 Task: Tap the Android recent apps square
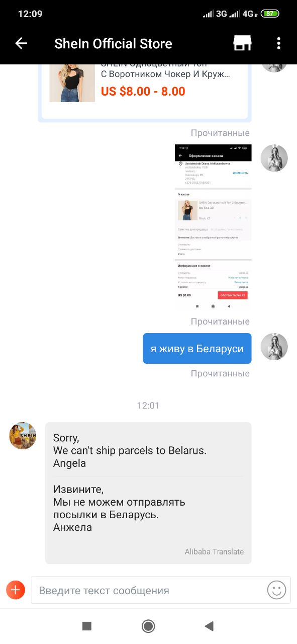click(x=87, y=626)
